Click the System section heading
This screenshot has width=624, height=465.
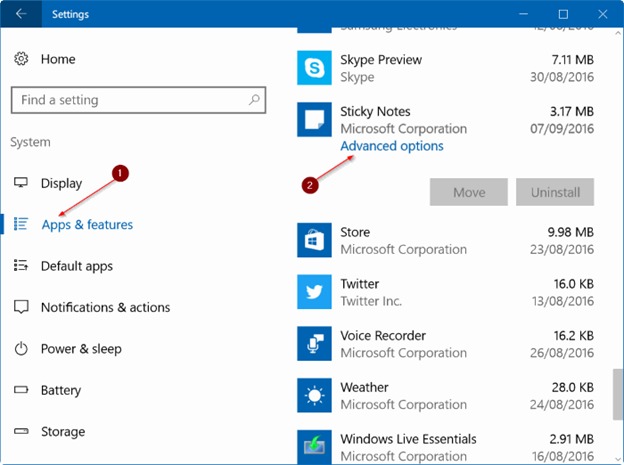pyautogui.click(x=30, y=142)
